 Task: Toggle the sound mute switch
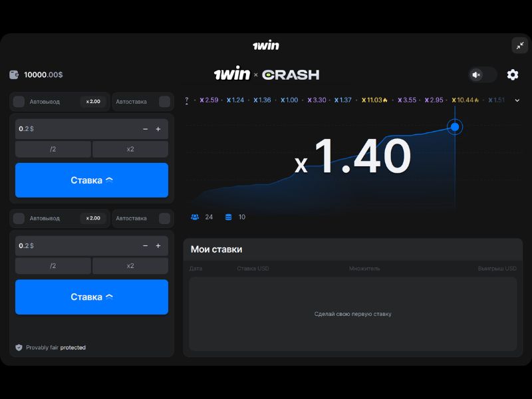pyautogui.click(x=482, y=74)
